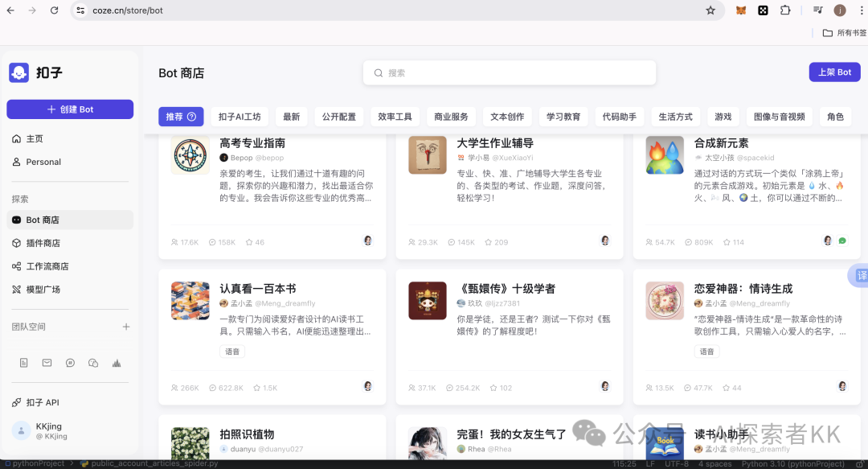Click the bar chart icon in sidebar

click(117, 363)
